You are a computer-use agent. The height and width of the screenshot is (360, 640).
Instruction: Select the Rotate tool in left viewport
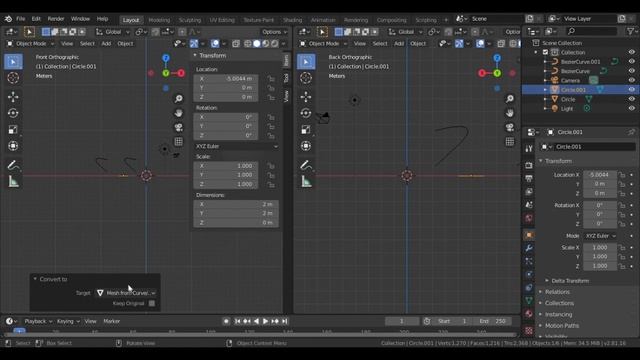[13, 113]
